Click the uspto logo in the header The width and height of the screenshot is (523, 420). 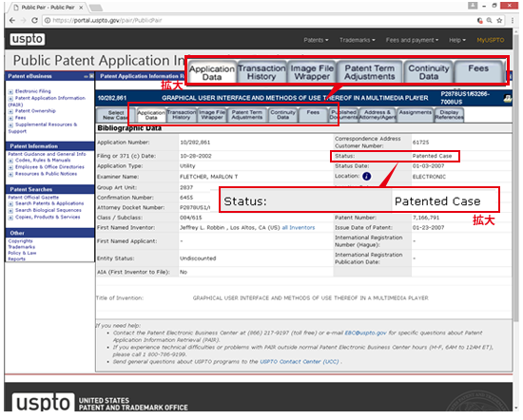[28, 39]
